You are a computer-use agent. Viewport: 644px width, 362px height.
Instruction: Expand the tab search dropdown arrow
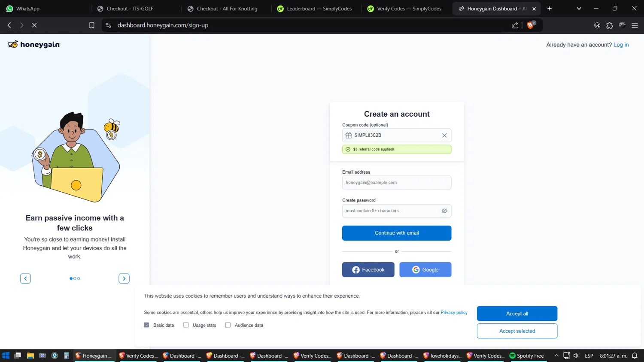point(579,9)
